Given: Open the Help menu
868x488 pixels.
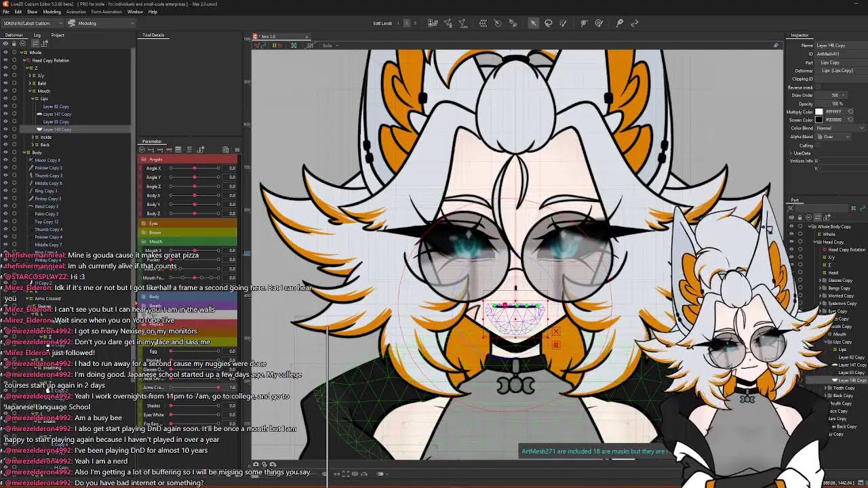Looking at the screenshot, I should tap(153, 12).
